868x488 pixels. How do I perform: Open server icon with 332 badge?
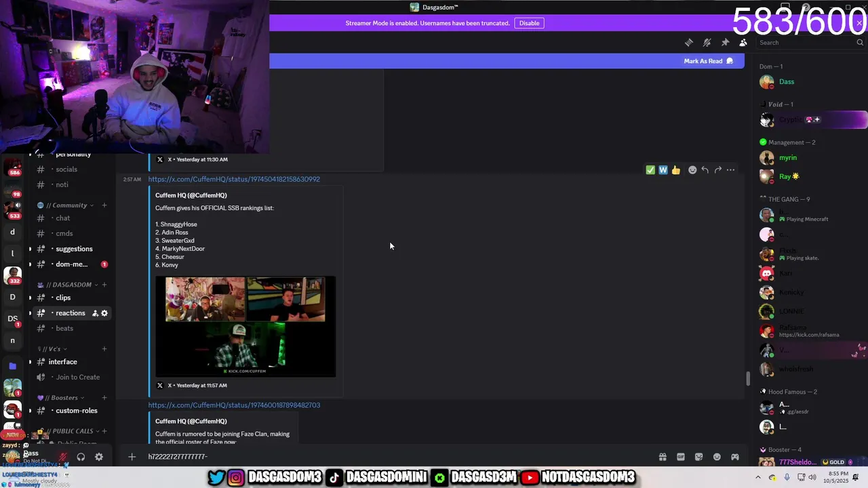(x=13, y=275)
